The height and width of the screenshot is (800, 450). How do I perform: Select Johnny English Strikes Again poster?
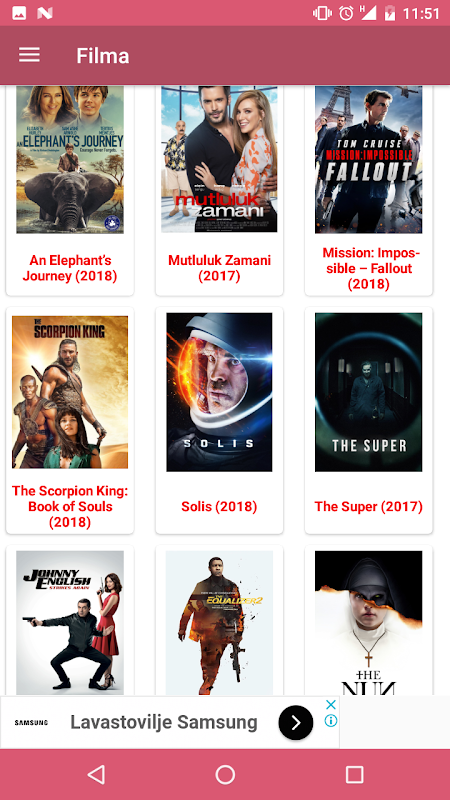70,622
